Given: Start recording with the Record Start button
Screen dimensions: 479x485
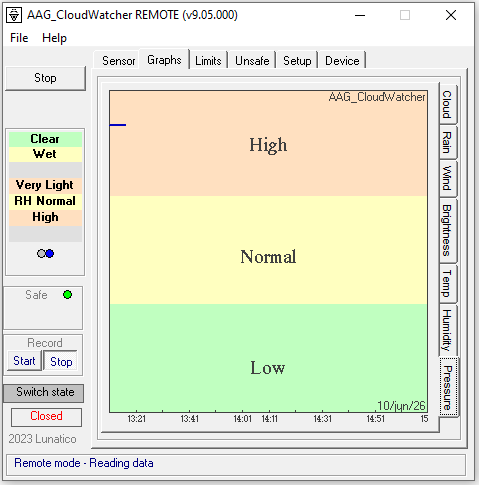Looking at the screenshot, I should click(24, 361).
